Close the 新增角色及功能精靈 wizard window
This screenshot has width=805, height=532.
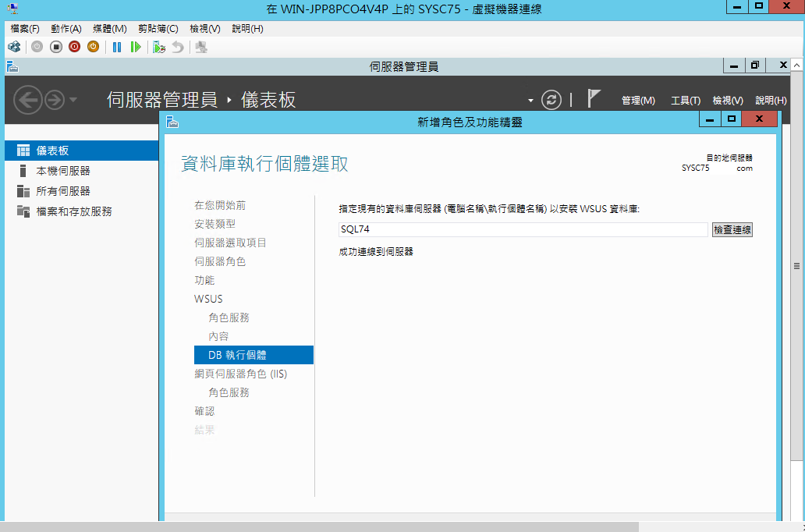[759, 119]
